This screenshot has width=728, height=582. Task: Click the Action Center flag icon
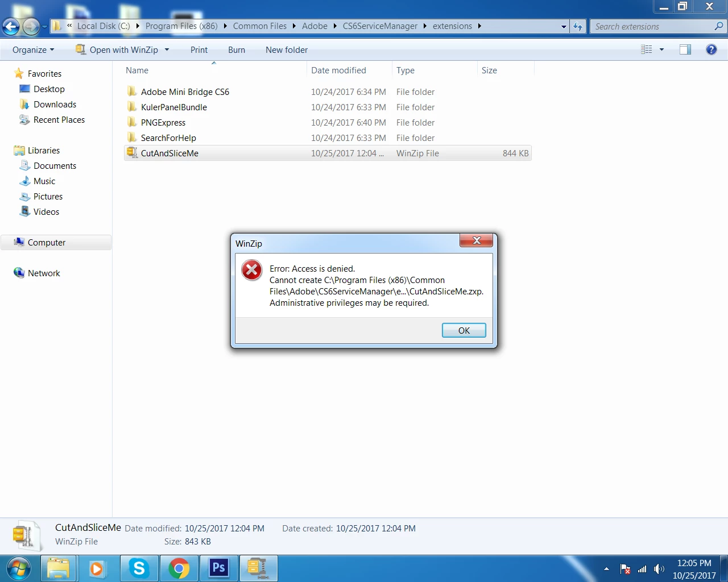[625, 569]
